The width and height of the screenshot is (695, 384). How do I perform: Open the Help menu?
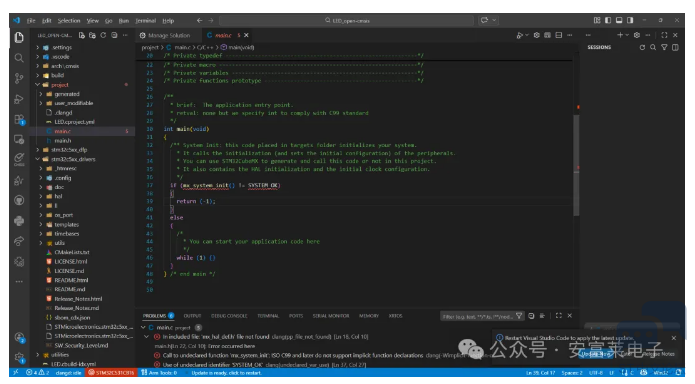coord(168,21)
